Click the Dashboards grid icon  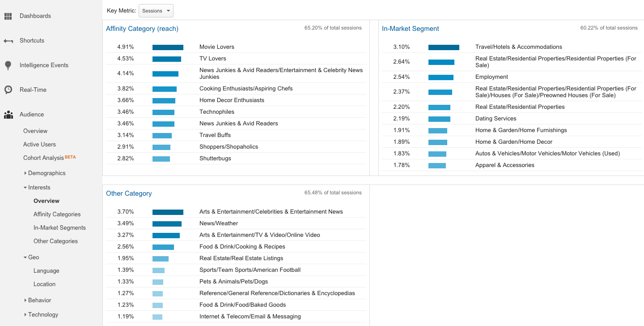point(8,16)
